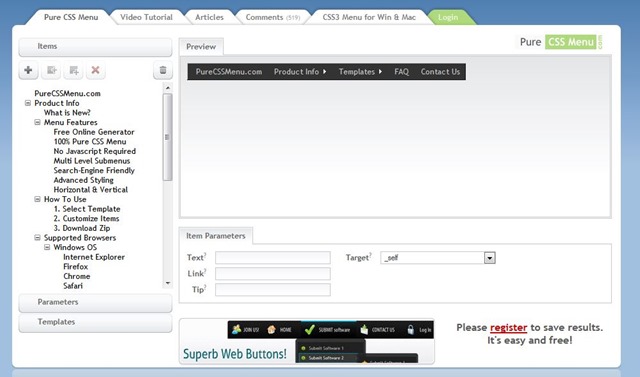Select Internet Explorer tree item
Image resolution: width=640 pixels, height=377 pixels.
[x=94, y=257]
